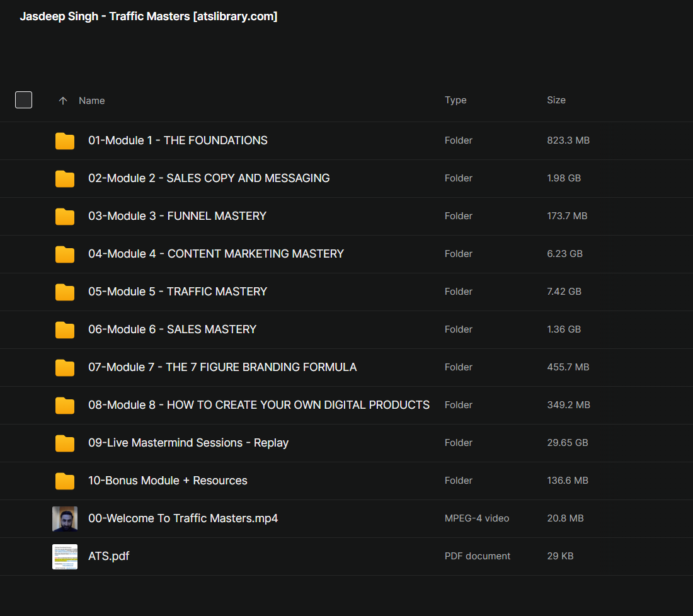Open the Welcome To Traffic Masters video thumbnail
Viewport: 693px width, 616px height.
point(64,519)
